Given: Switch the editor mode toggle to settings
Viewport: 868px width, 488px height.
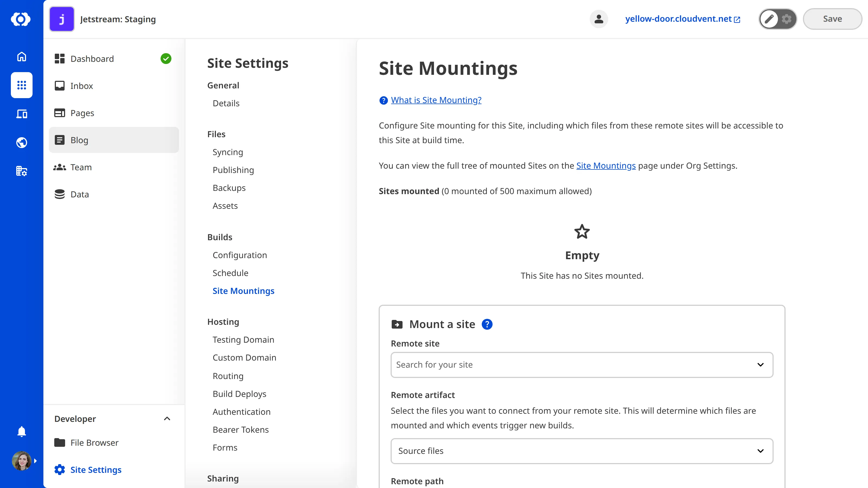Looking at the screenshot, I should tap(786, 19).
